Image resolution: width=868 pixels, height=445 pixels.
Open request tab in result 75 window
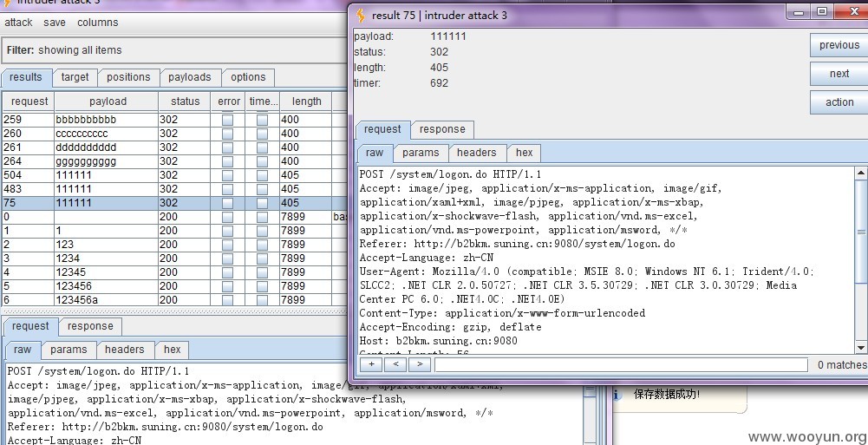pos(382,129)
